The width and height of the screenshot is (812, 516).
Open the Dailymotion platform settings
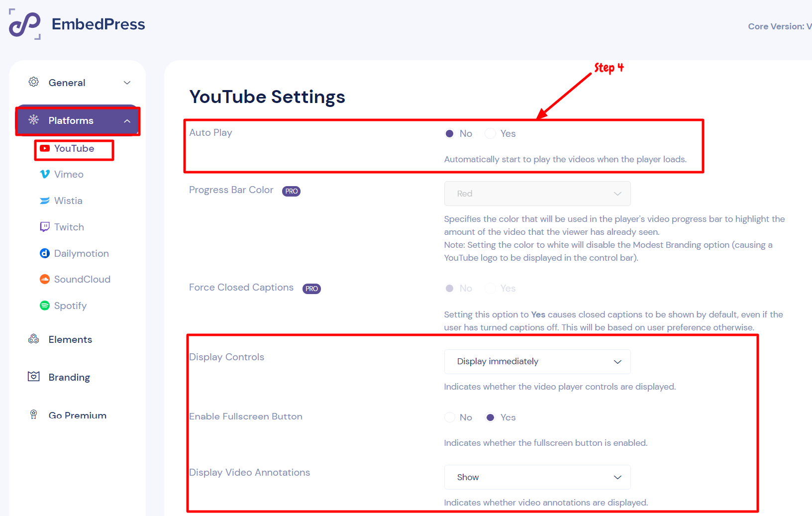click(x=81, y=253)
